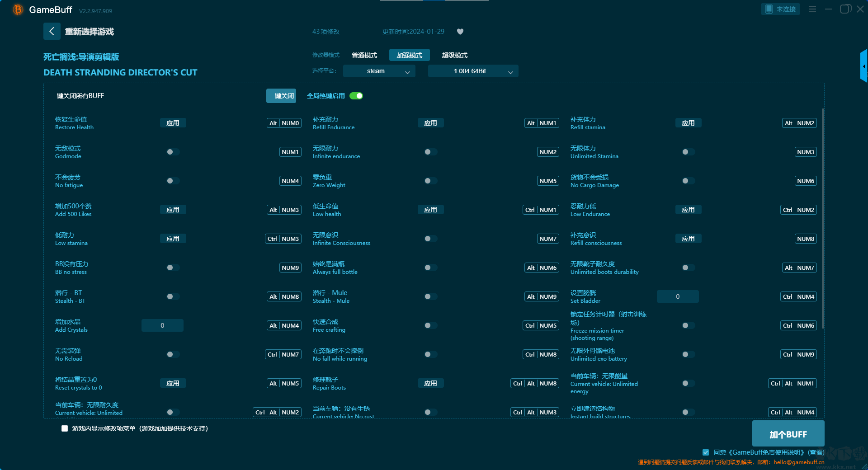This screenshot has width=868, height=470.
Task: Toggle Infinite Consciousness on
Action: [x=430, y=239]
